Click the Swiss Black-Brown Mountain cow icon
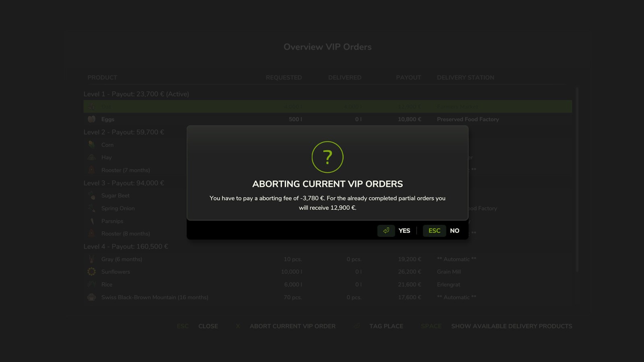The image size is (644, 362). coord(92,297)
